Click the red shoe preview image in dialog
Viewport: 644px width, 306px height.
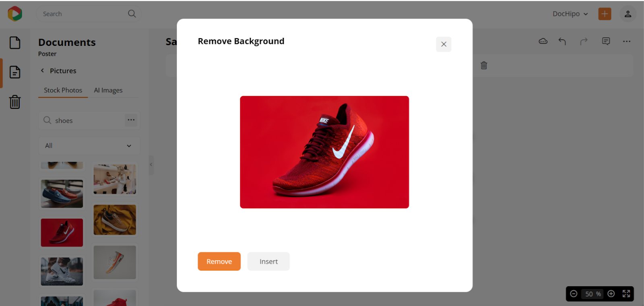pos(324,152)
